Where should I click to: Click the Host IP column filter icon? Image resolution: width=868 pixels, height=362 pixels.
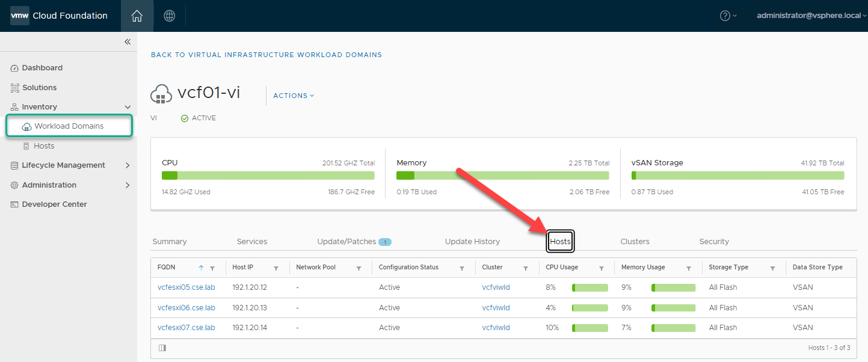pyautogui.click(x=276, y=268)
